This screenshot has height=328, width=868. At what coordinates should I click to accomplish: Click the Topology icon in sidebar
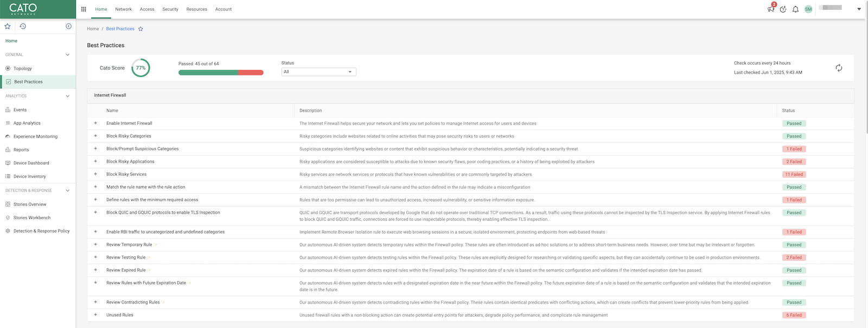click(x=8, y=68)
